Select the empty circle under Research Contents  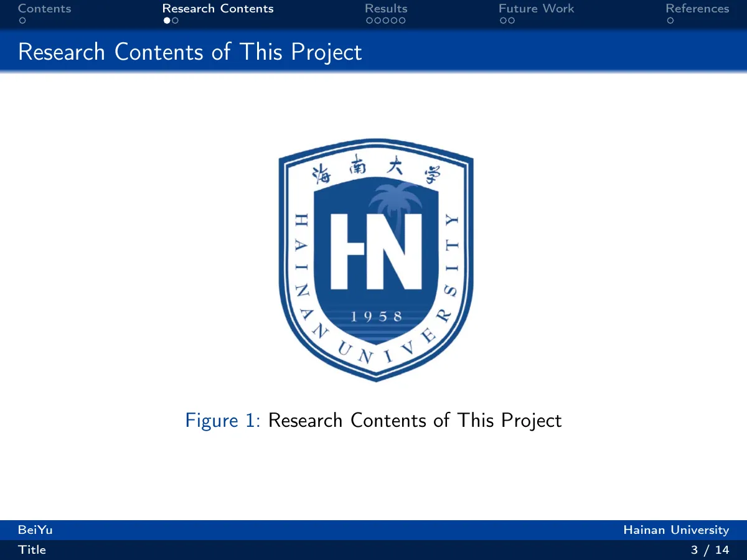176,21
